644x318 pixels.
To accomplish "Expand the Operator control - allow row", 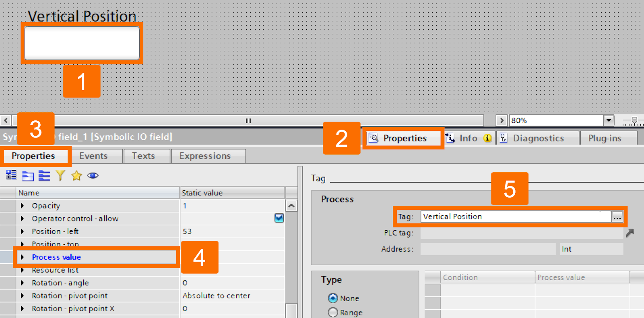I will click(22, 219).
